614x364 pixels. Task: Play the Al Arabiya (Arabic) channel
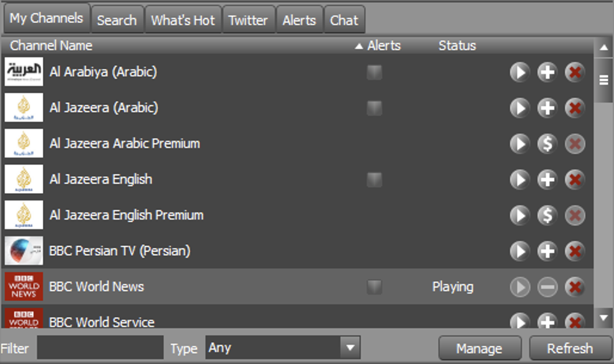tap(519, 72)
